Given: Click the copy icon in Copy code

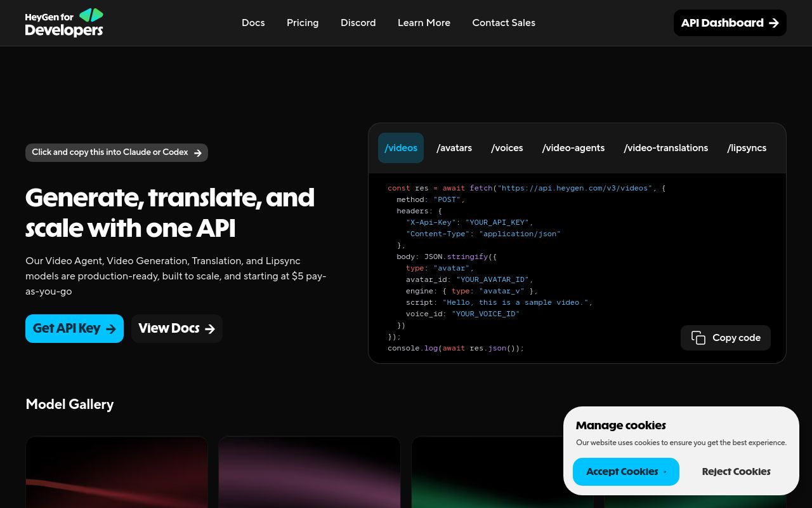Looking at the screenshot, I should pos(698,338).
